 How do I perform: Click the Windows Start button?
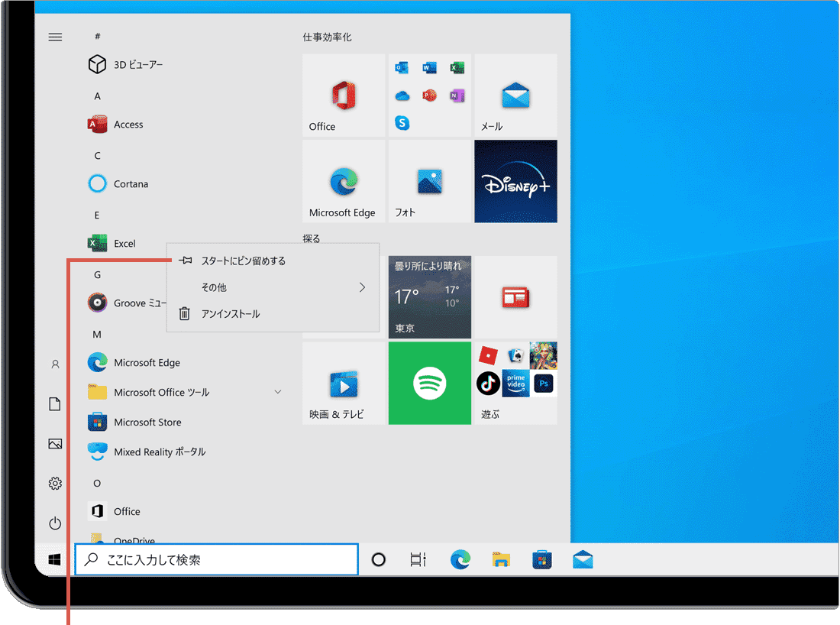point(54,559)
